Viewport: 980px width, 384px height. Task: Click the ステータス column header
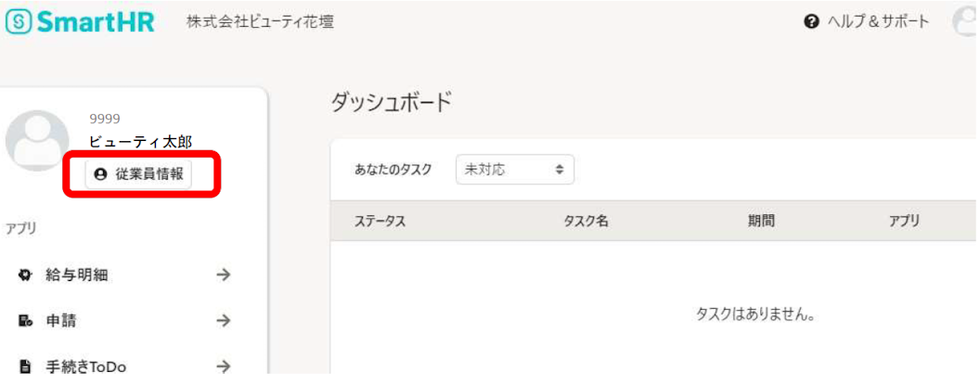coord(380,221)
